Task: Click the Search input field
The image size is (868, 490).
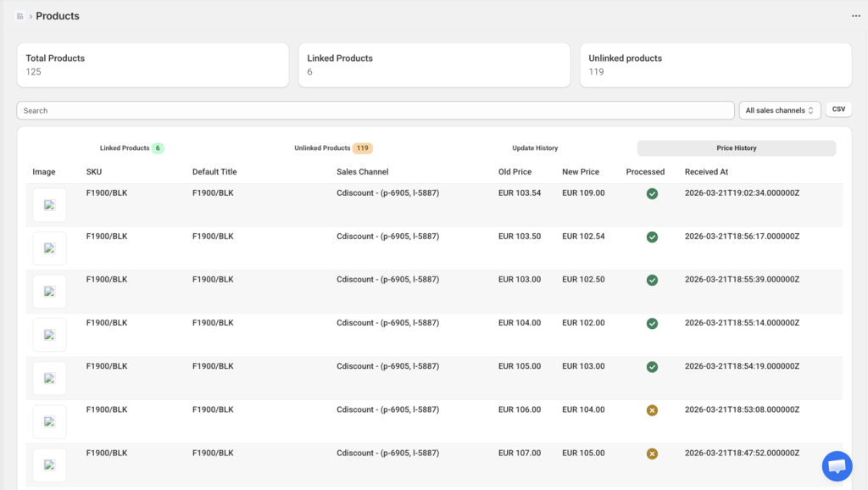Action: [375, 110]
